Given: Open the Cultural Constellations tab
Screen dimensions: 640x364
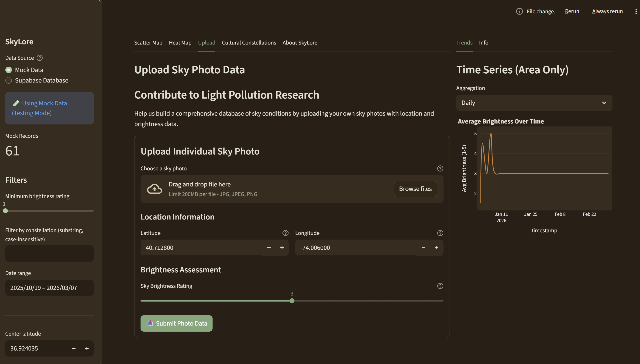Looking at the screenshot, I should click(x=249, y=43).
